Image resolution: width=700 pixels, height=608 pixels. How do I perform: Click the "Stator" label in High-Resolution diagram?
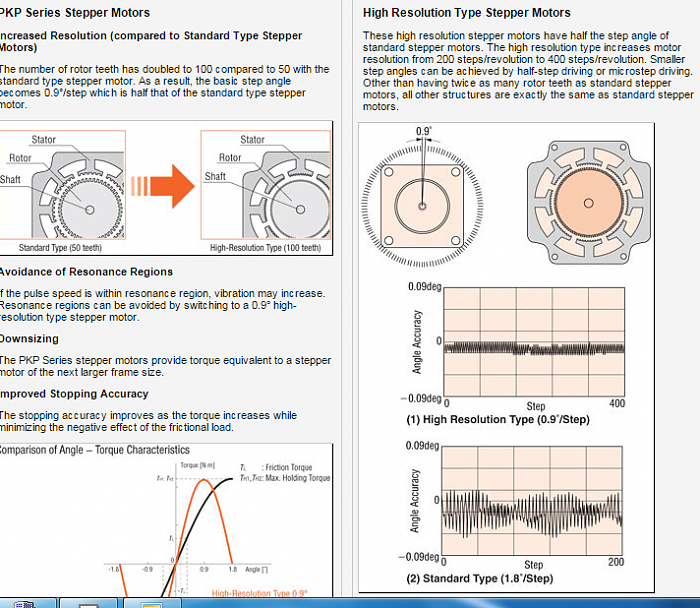tap(252, 140)
